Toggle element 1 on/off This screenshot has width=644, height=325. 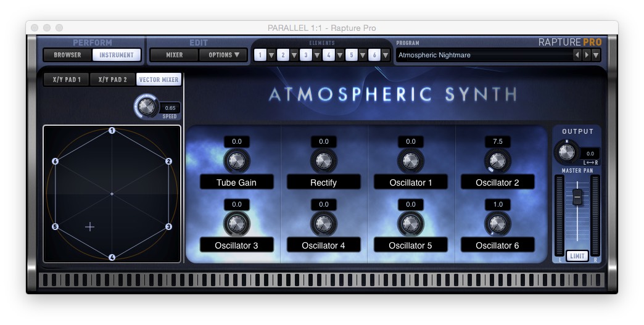[260, 54]
